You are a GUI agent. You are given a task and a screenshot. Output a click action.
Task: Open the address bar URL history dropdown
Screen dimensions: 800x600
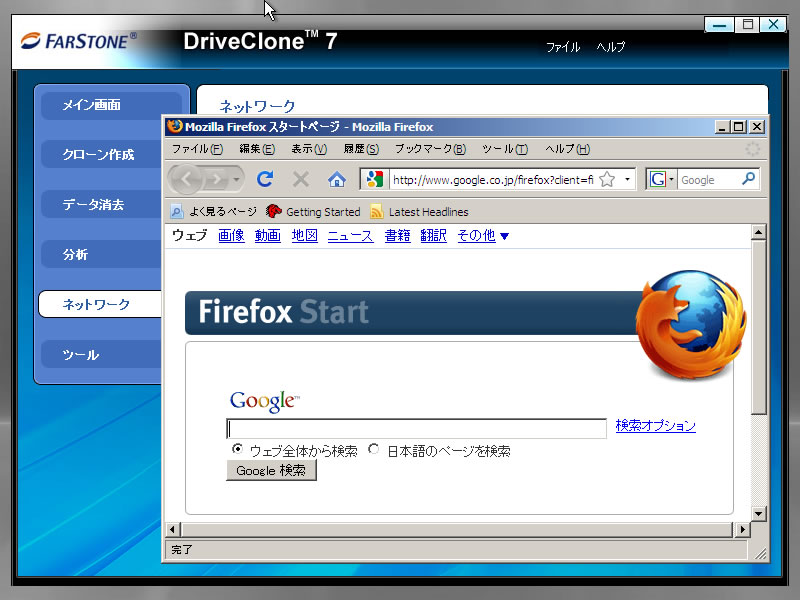tap(627, 180)
